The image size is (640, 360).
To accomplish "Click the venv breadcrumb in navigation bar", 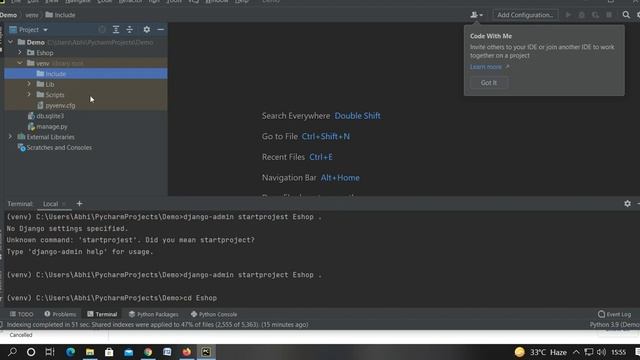I will tap(31, 15).
